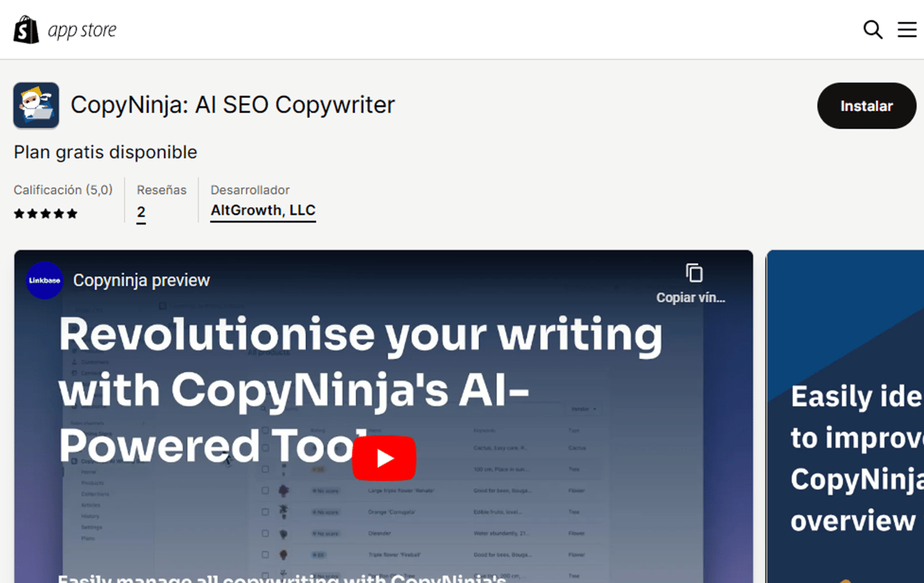Click the CopyNinja app icon
Screen dimensions: 924x583
tap(36, 106)
